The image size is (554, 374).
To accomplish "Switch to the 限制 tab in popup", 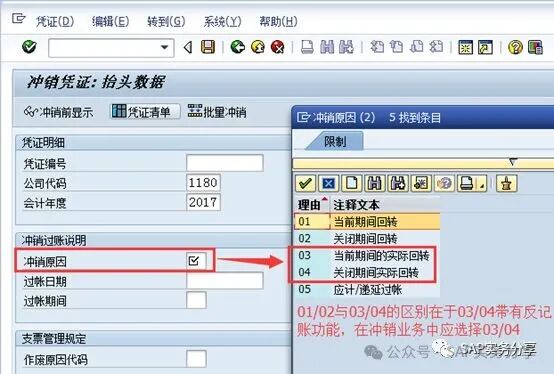I will 335,142.
